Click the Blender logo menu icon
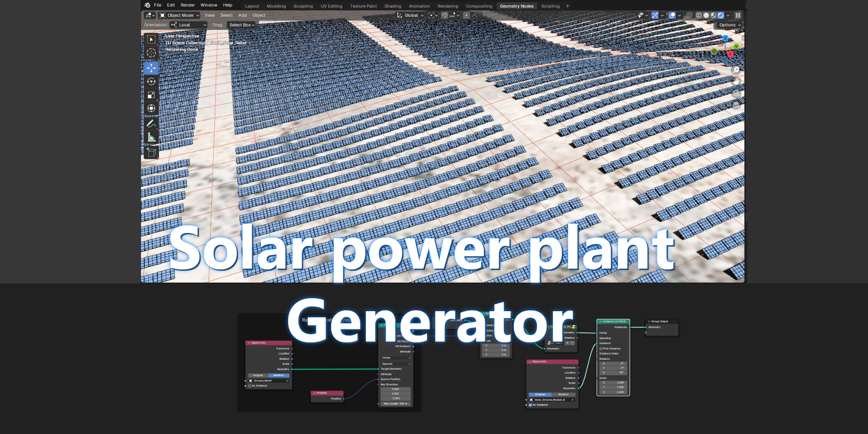This screenshot has width=868, height=434. point(148,5)
